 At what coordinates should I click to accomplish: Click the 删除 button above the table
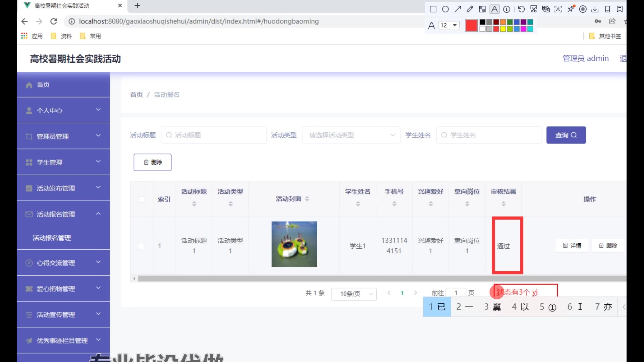point(153,162)
